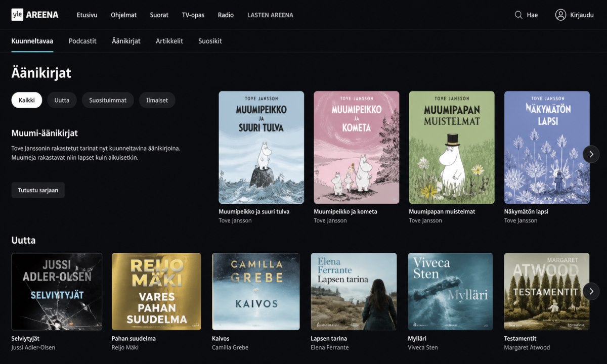
Task: Select the Kuunneltavaa tab
Action: pyautogui.click(x=32, y=41)
